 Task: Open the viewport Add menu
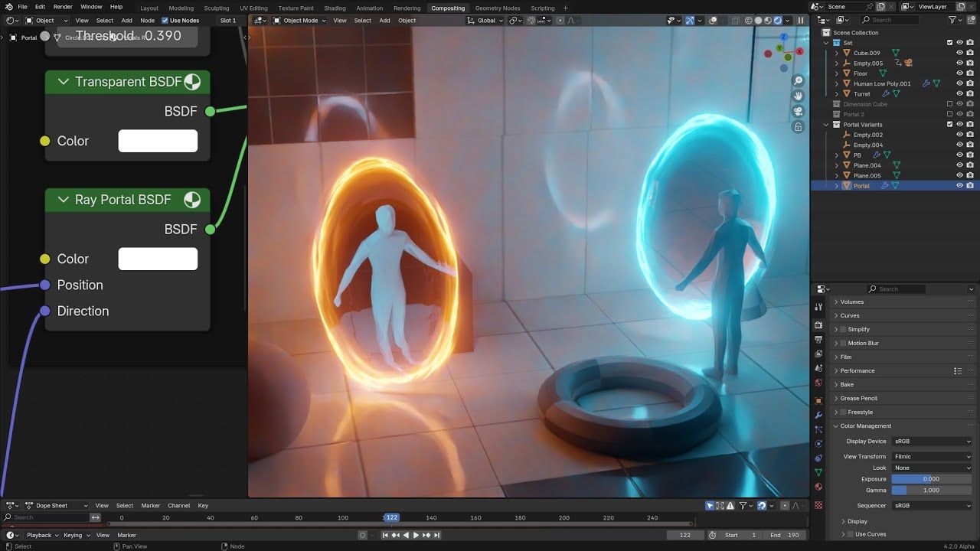(384, 21)
